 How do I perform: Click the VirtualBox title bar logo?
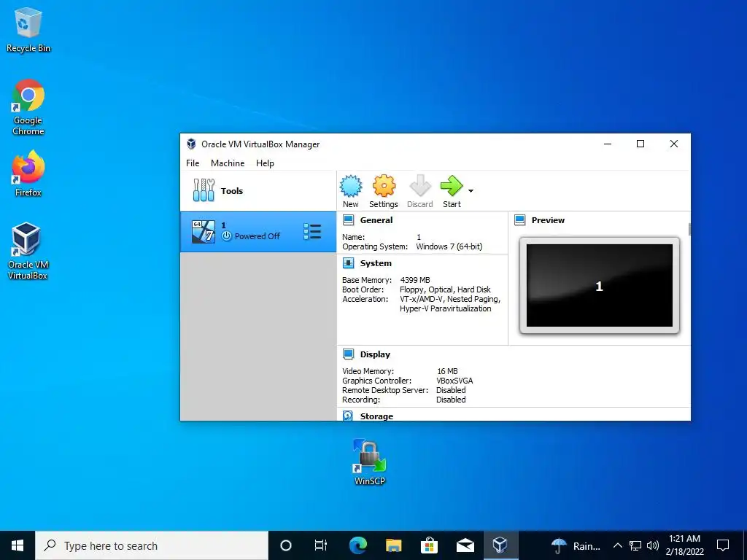click(x=191, y=144)
